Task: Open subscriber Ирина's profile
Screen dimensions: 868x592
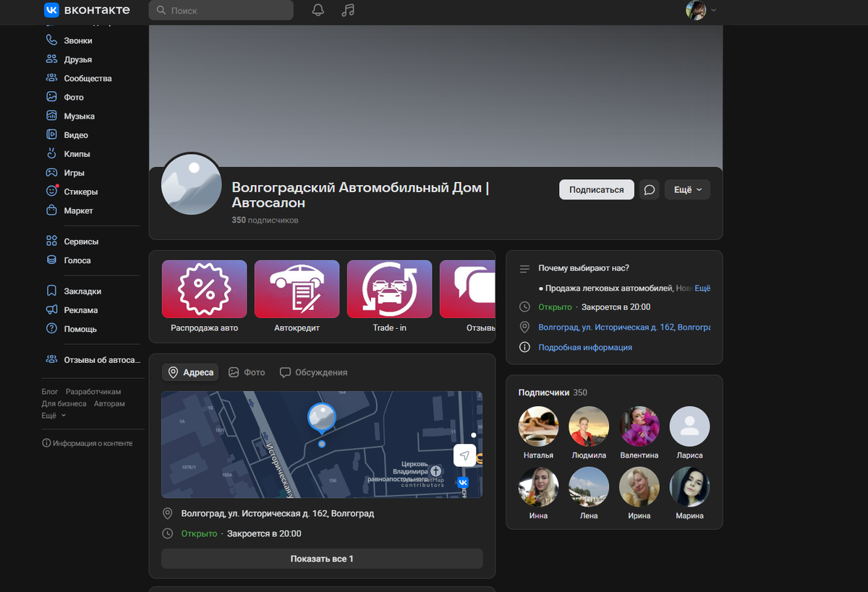Action: point(639,493)
